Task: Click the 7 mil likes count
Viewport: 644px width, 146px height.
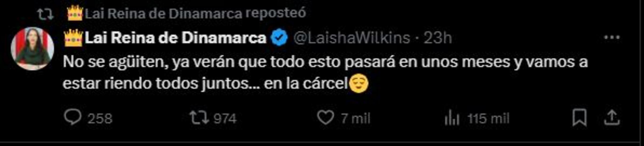Action: point(356,118)
